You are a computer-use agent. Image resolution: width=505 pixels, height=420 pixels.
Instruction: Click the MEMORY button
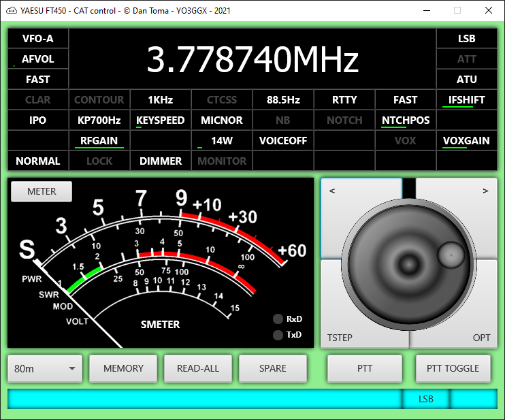123,368
